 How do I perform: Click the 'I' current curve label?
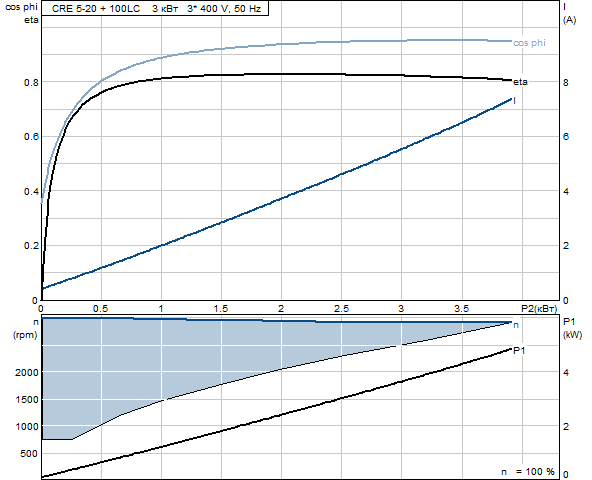[x=515, y=100]
